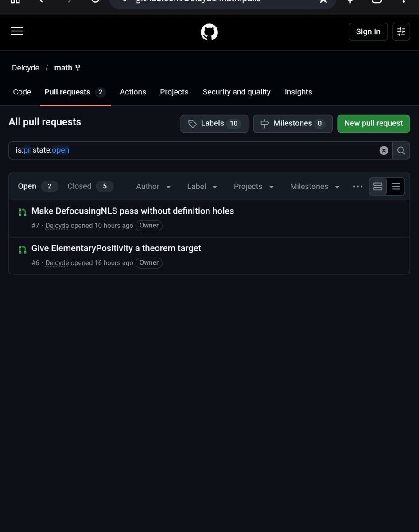The width and height of the screenshot is (419, 532).
Task: Switch to the compact list view toggle
Action: click(396, 187)
